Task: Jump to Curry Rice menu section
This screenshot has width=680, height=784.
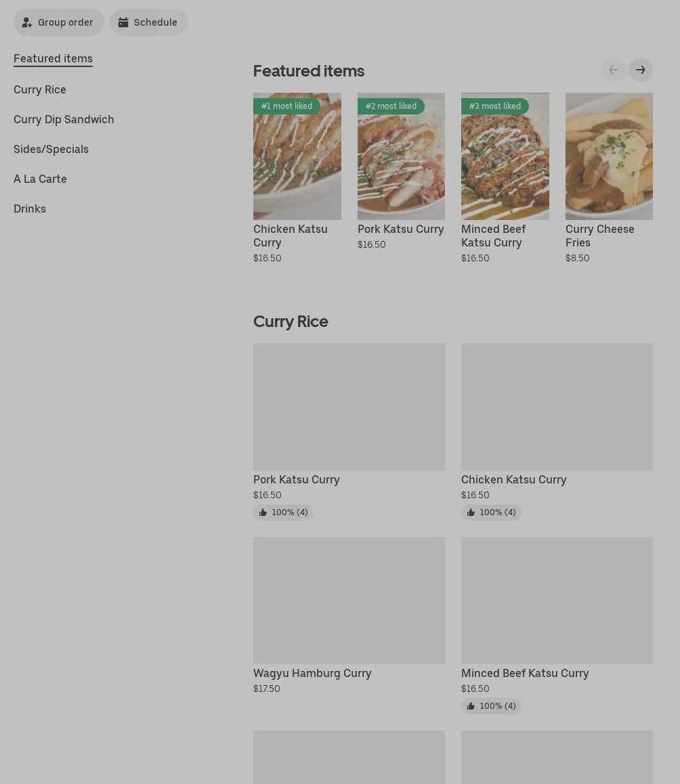Action: [40, 89]
